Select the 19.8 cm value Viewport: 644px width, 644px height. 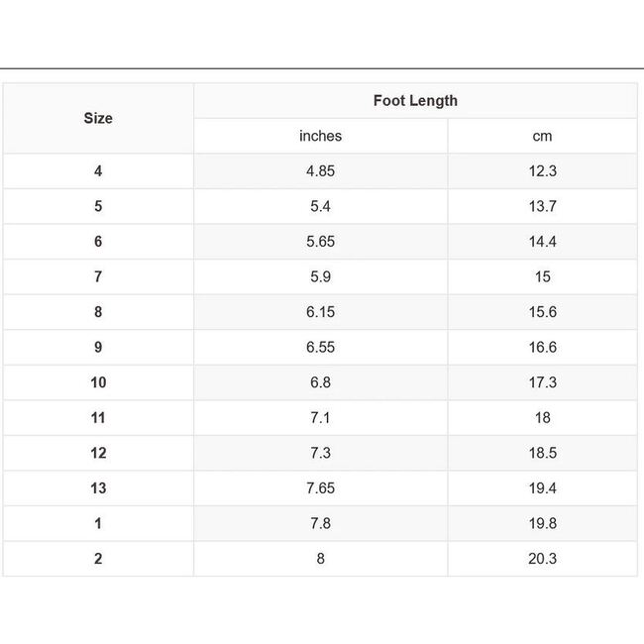point(542,523)
